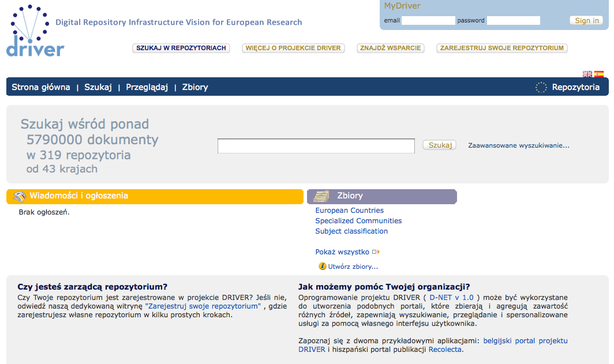Open the European Countries collection
Image resolution: width=614 pixels, height=364 pixels.
tap(349, 211)
